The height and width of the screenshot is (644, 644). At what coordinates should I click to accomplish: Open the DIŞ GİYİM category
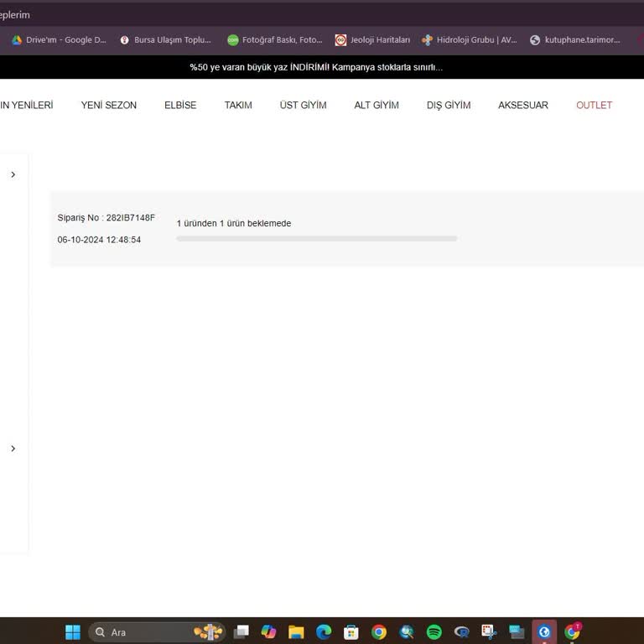(449, 105)
